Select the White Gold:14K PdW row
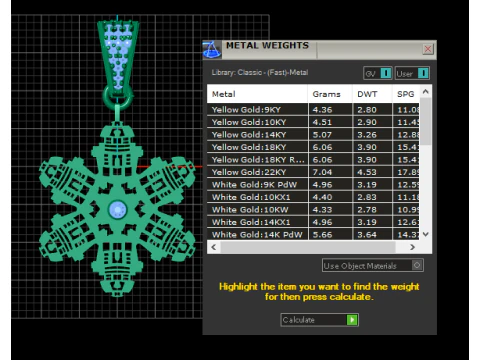This screenshot has height=360, width=480. (313, 234)
